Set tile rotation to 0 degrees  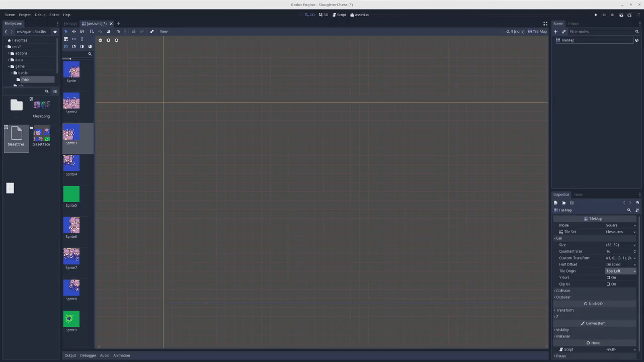coord(65,46)
